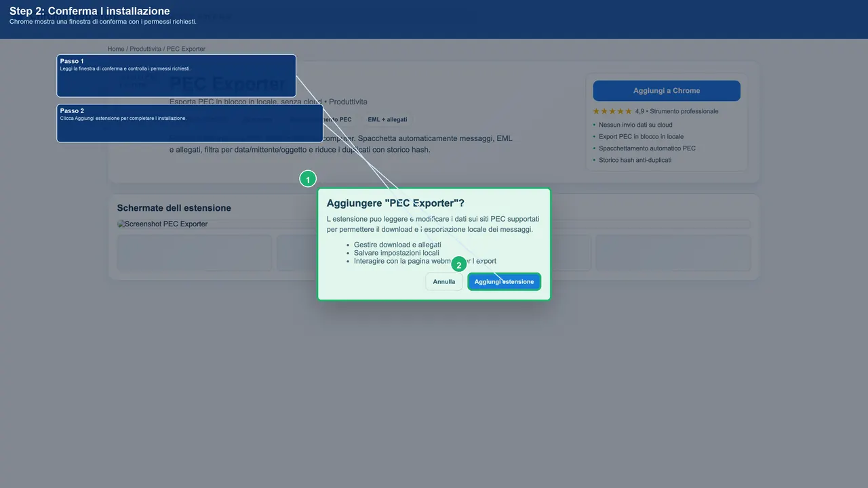Screen dimensions: 868x488
Task: Select the rightmost screenshot thumbnail placeholder
Action: click(x=673, y=253)
